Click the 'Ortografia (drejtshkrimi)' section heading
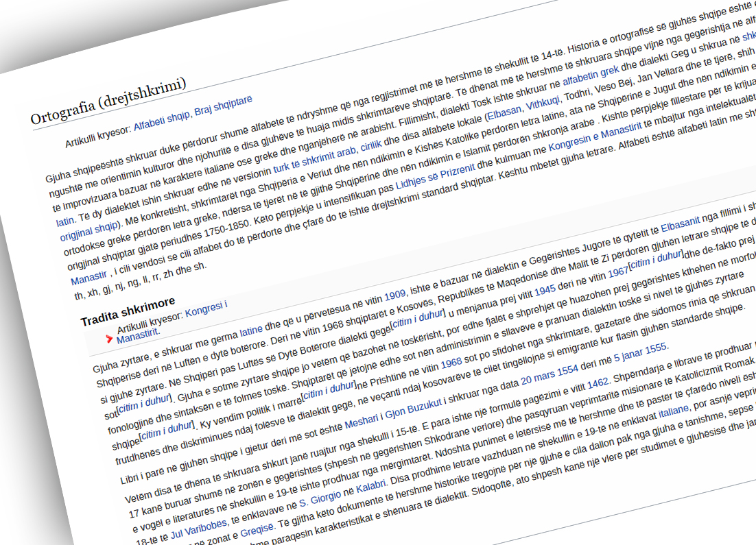This screenshot has width=756, height=545. coord(108,103)
